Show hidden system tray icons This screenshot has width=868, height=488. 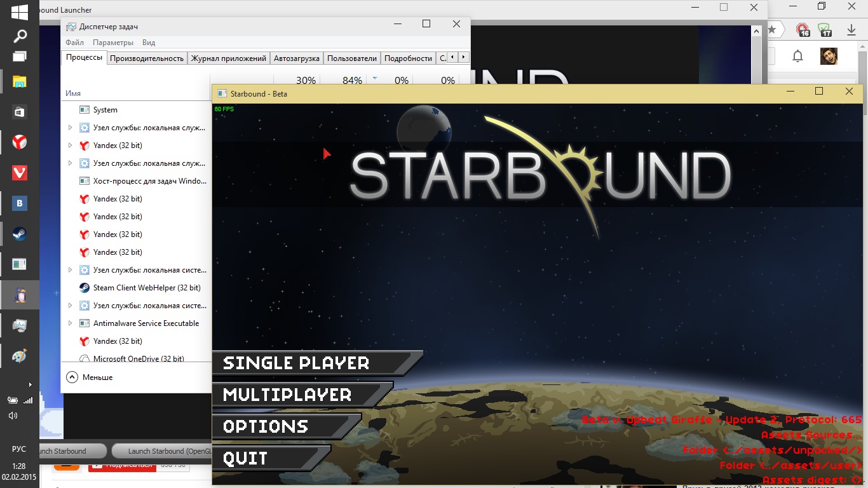(30, 384)
